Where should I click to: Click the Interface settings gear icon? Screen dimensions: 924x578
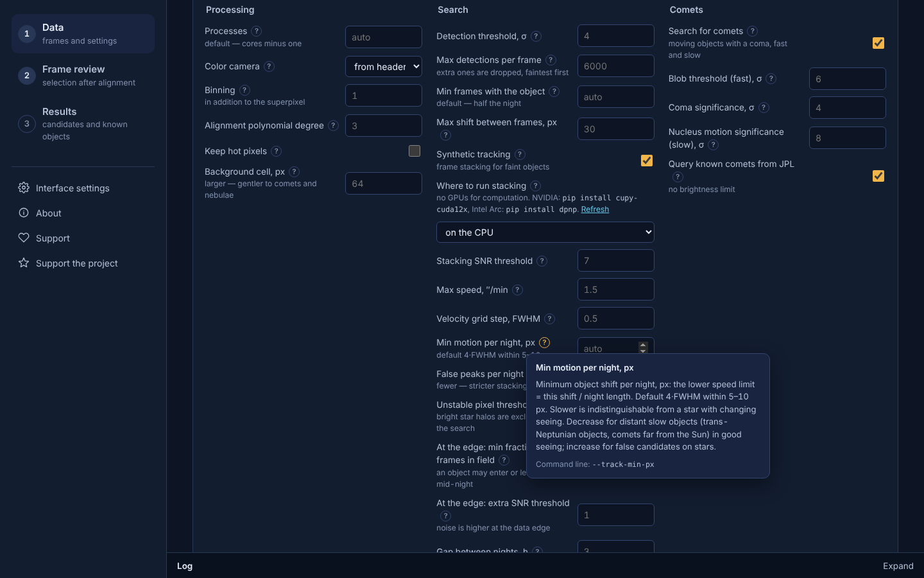pyautogui.click(x=24, y=188)
